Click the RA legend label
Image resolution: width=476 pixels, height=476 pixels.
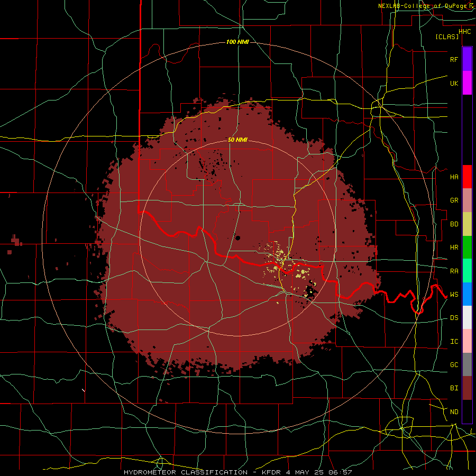pyautogui.click(x=454, y=271)
